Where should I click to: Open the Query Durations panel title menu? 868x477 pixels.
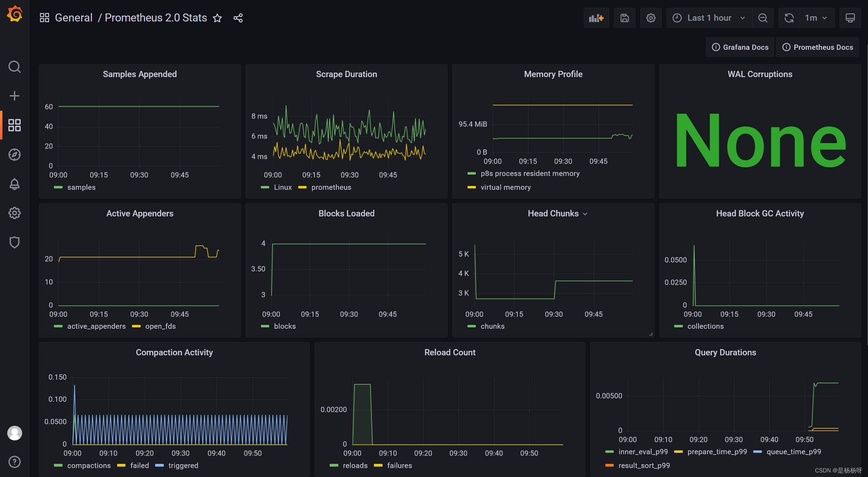725,353
